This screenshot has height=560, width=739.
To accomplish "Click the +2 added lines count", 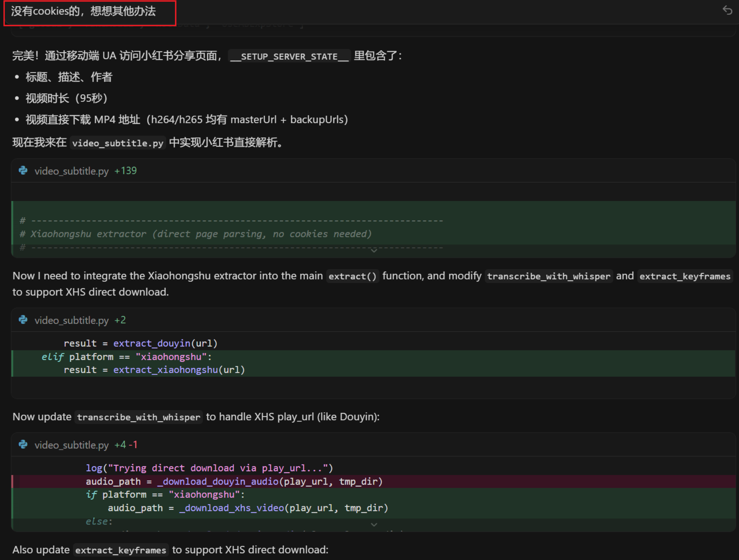I will [x=120, y=320].
